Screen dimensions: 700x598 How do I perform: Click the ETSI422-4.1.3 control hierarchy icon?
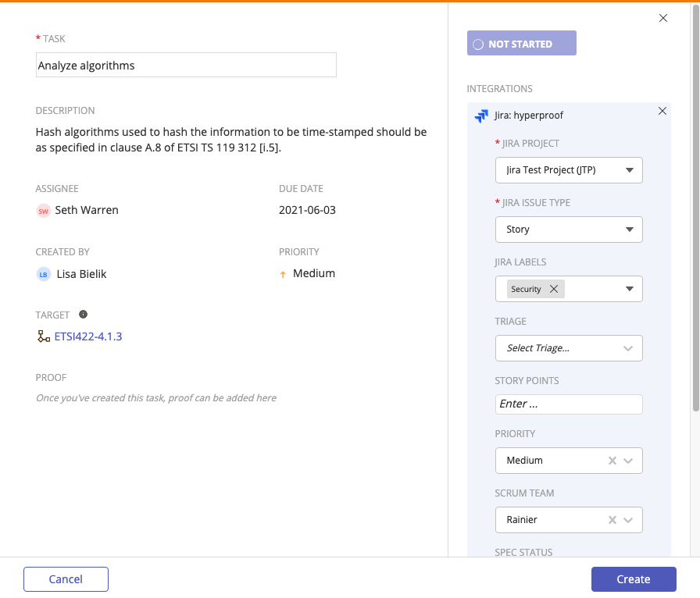click(43, 336)
